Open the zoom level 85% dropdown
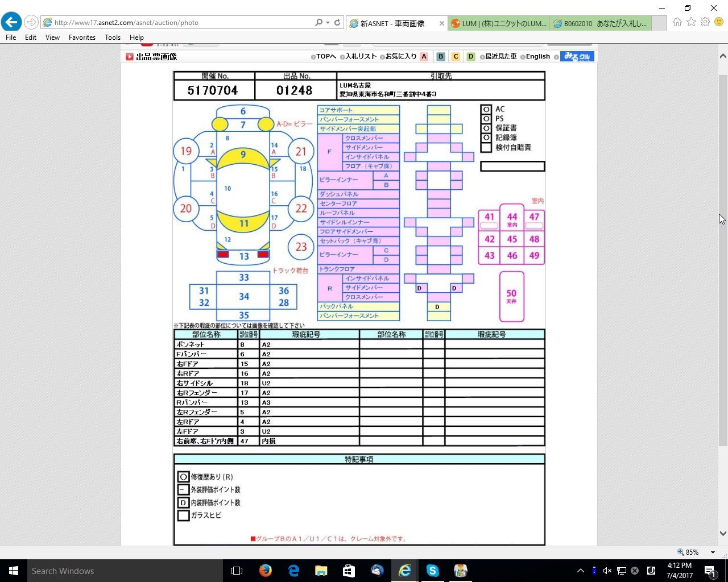Image resolution: width=728 pixels, height=582 pixels. click(x=713, y=552)
